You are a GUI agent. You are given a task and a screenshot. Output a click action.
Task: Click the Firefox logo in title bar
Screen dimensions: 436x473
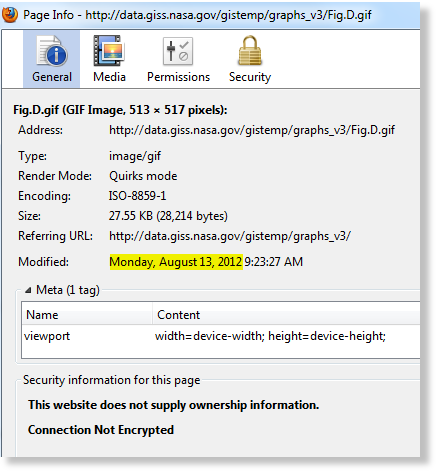(x=10, y=14)
